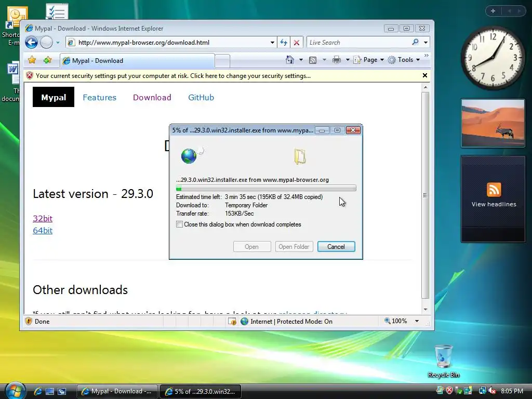The image size is (532, 399).
Task: Open the Windows Start orb
Action: [x=15, y=391]
